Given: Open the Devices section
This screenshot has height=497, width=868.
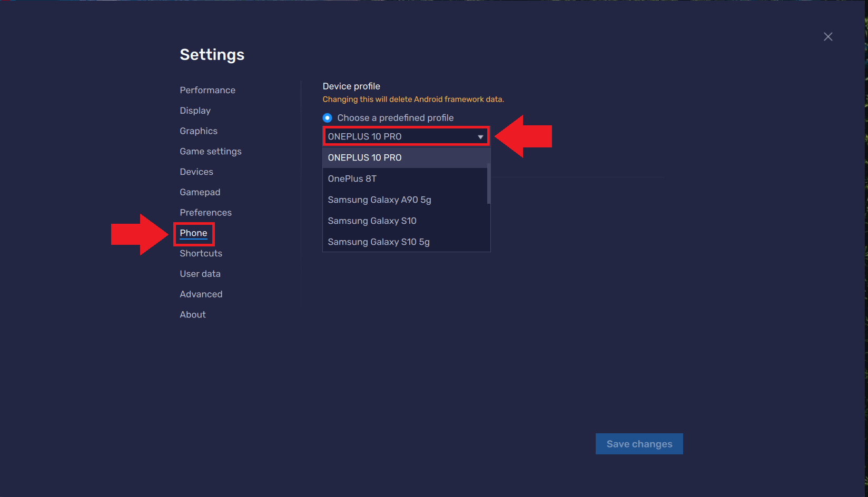Looking at the screenshot, I should point(196,172).
